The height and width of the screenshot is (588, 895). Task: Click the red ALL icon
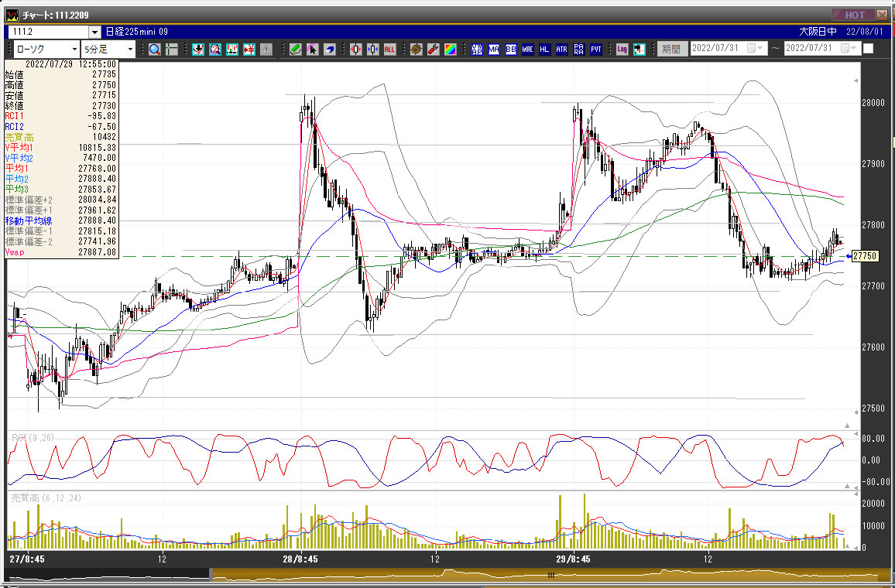point(390,49)
